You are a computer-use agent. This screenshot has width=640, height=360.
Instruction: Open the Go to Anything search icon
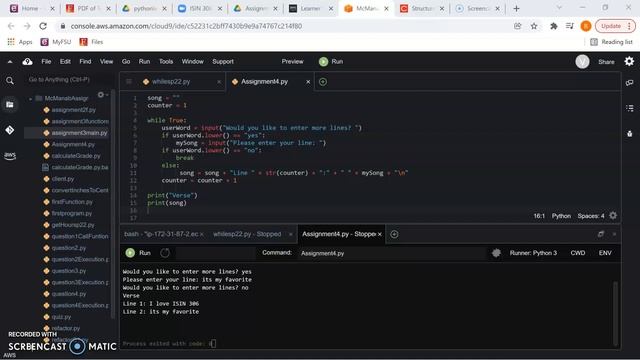coord(10,81)
